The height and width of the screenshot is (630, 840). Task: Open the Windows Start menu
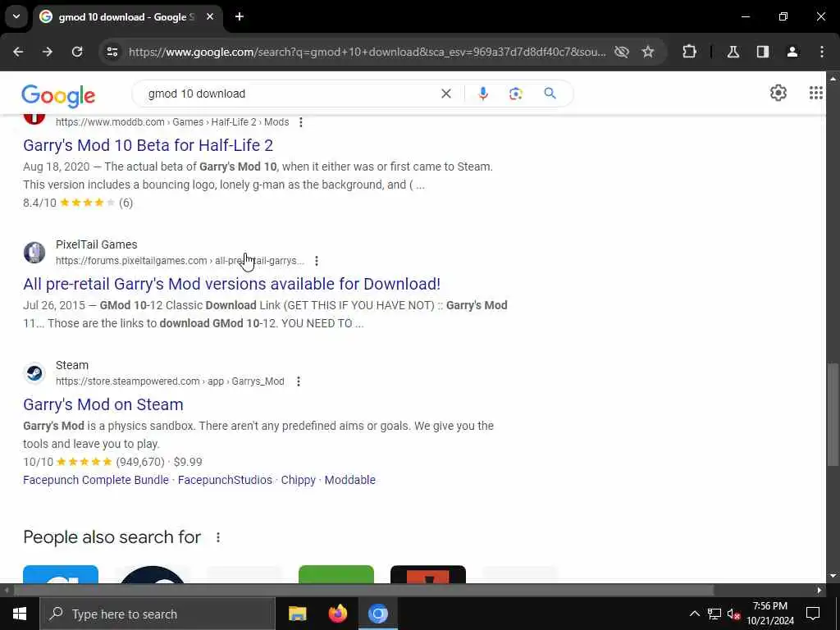(x=20, y=614)
